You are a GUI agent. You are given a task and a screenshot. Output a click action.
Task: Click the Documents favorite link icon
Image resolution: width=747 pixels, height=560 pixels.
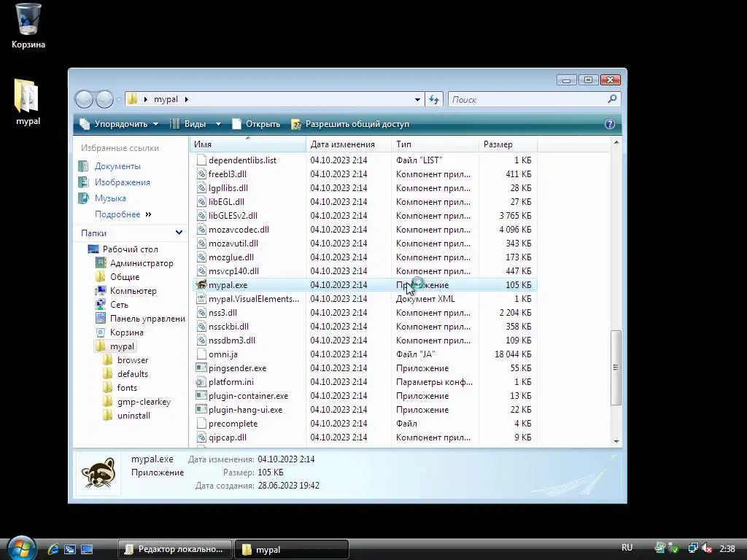click(x=83, y=166)
